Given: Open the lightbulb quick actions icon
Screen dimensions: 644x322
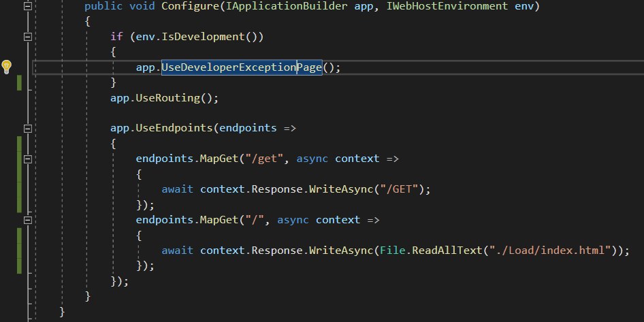Looking at the screenshot, I should pos(7,67).
